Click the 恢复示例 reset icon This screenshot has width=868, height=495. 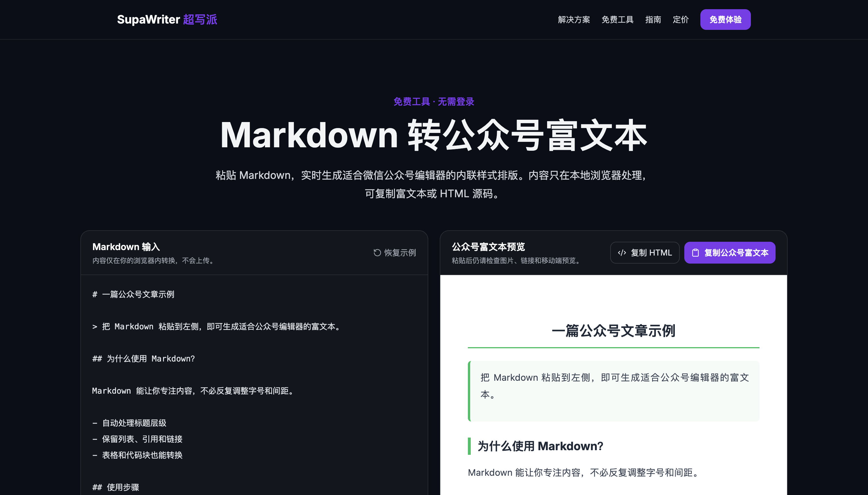click(x=377, y=253)
